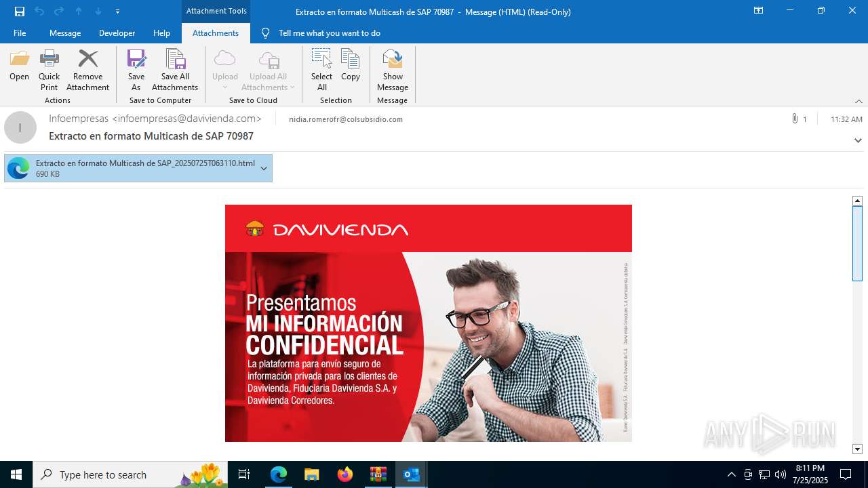Click the subject line Extracto en formato Multicash
This screenshot has height=488, width=868.
point(151,136)
